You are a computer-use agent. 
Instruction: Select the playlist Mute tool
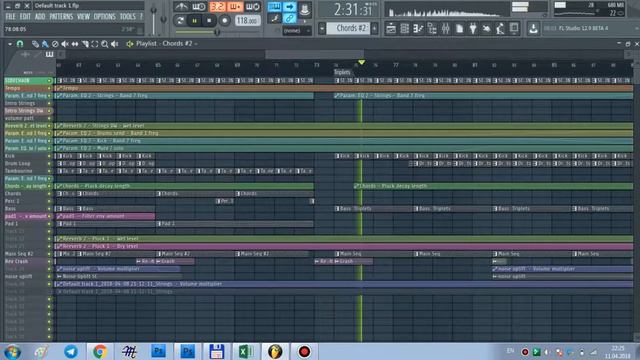[x=65, y=44]
